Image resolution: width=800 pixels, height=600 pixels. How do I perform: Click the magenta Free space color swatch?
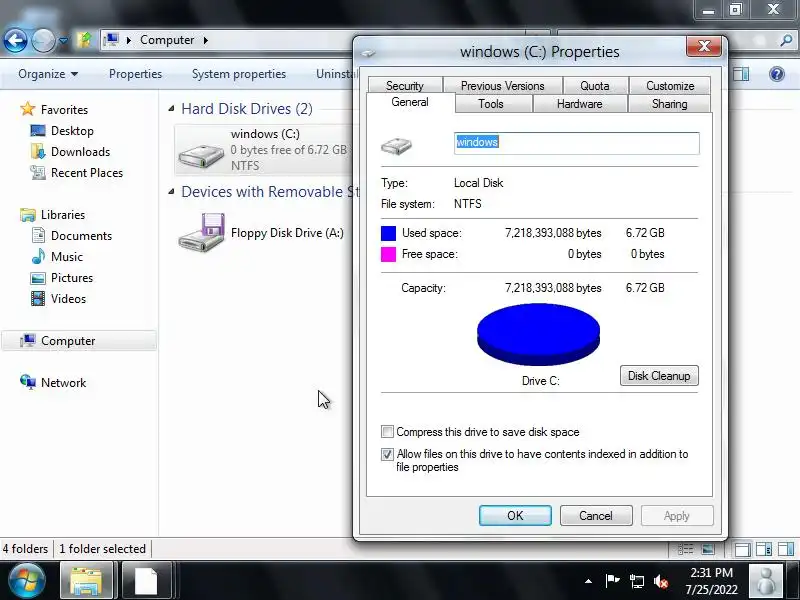388,254
